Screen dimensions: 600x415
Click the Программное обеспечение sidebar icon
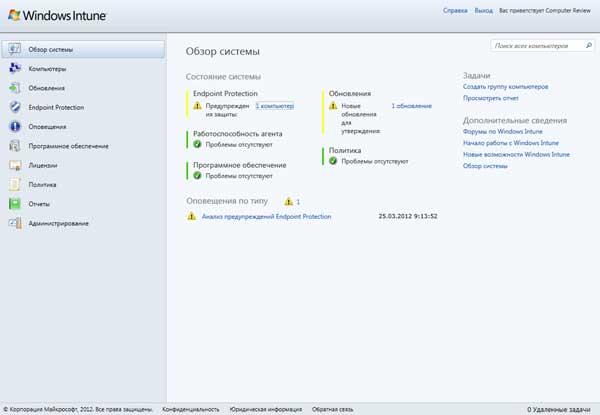click(15, 146)
